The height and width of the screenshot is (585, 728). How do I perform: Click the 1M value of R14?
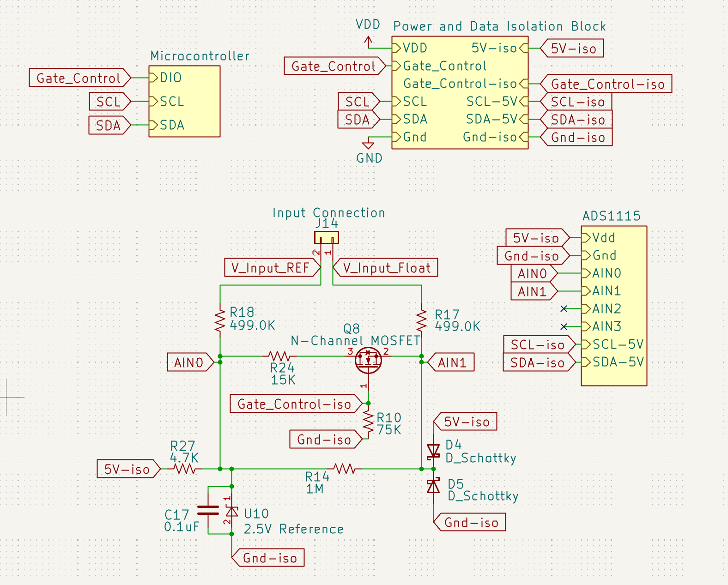coord(315,489)
